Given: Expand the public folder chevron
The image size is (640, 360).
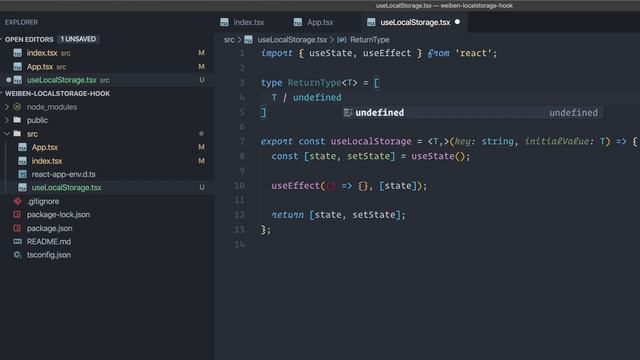Looking at the screenshot, I should tap(7, 120).
